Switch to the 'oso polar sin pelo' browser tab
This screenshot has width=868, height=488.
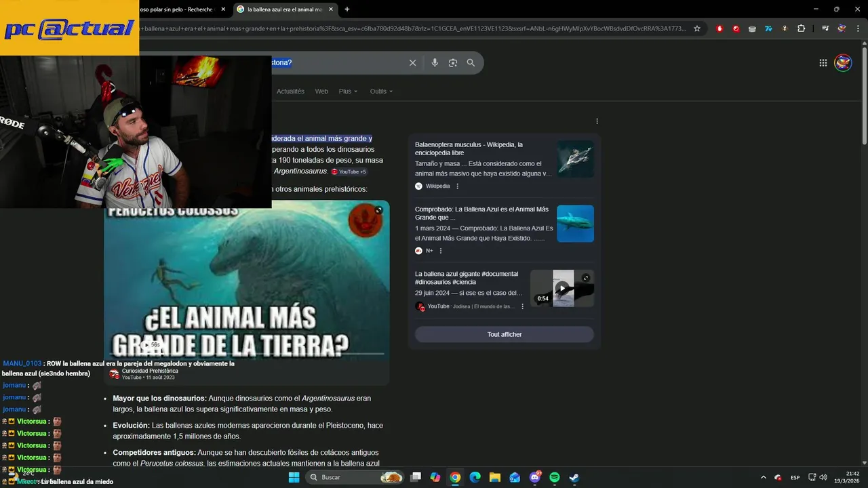tap(176, 9)
